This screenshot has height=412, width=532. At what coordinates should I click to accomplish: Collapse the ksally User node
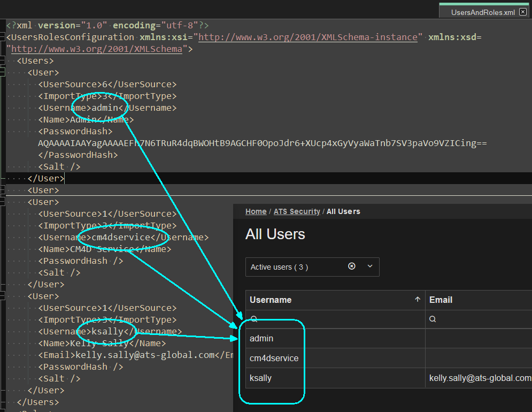point(3,296)
